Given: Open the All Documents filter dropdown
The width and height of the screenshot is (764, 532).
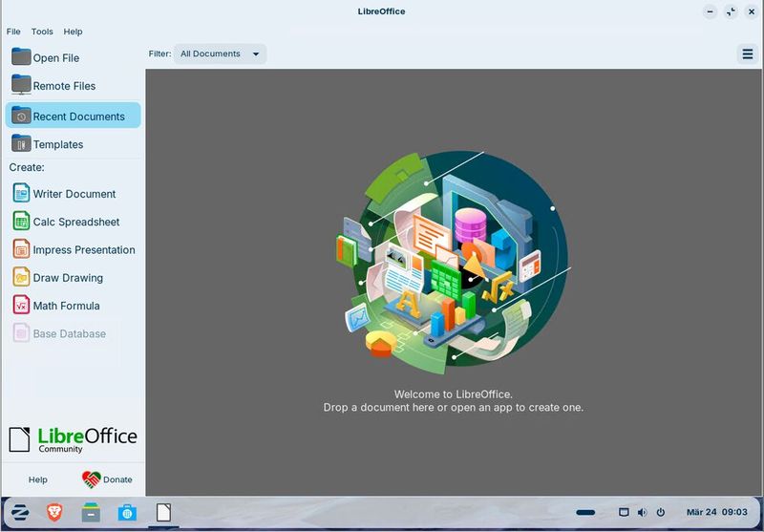Looking at the screenshot, I should point(221,53).
